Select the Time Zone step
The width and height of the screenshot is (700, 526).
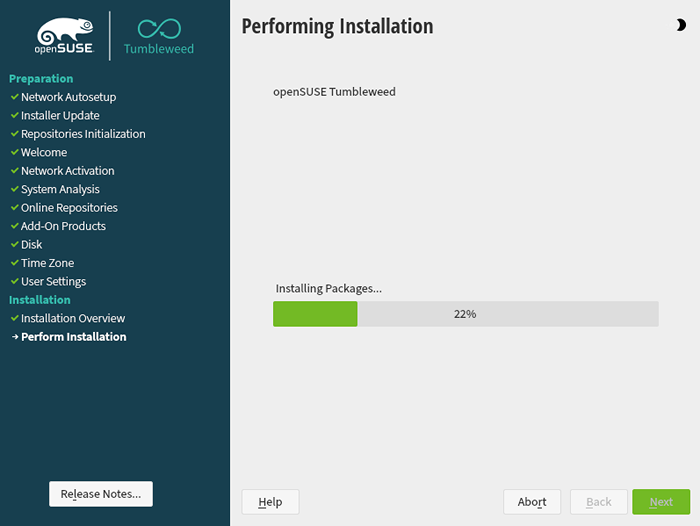tap(47, 263)
